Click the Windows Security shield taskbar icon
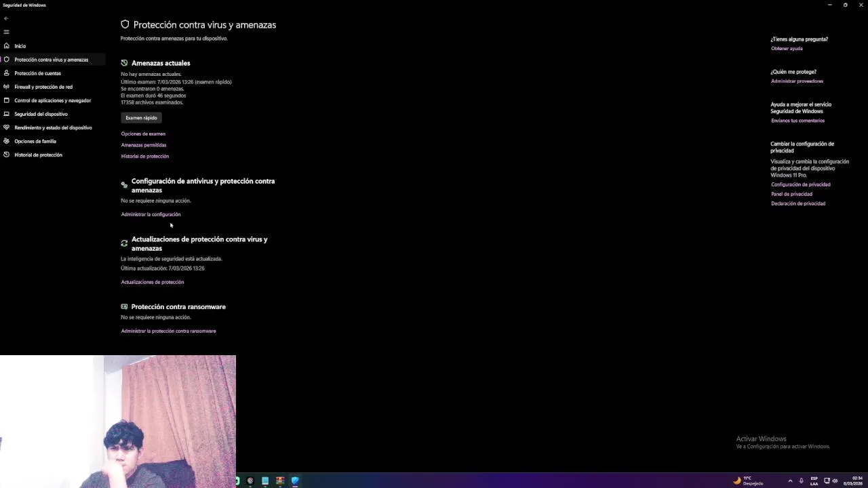The image size is (868, 488). [x=295, y=481]
